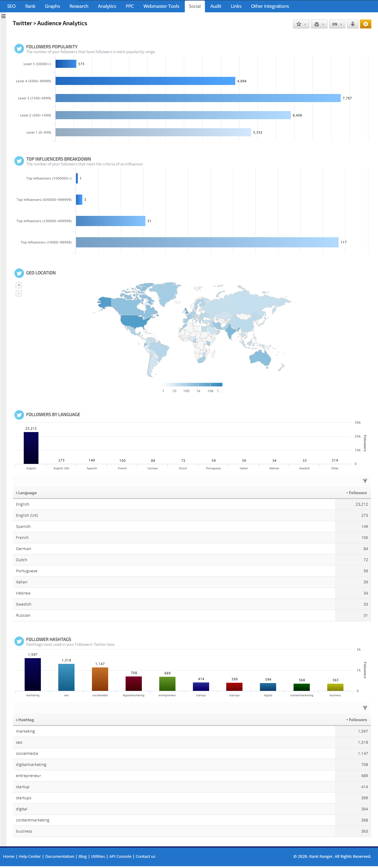This screenshot has height=868, width=378.
Task: Open the orange settings gear
Action: coord(365,24)
